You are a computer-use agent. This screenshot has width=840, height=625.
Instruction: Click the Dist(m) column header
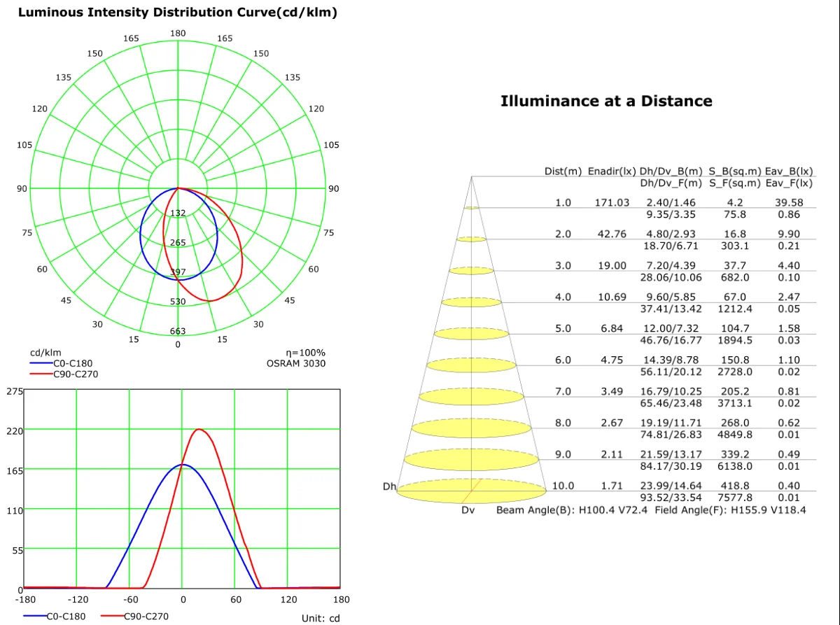[x=563, y=171]
